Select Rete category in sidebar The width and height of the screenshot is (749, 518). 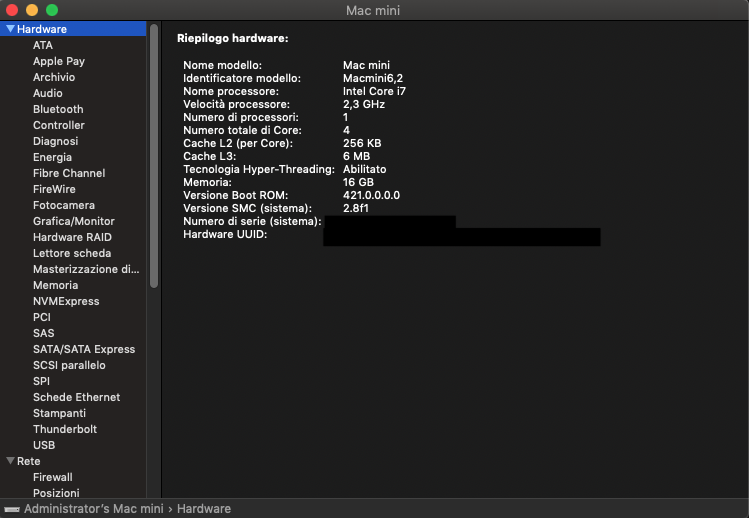point(29,461)
